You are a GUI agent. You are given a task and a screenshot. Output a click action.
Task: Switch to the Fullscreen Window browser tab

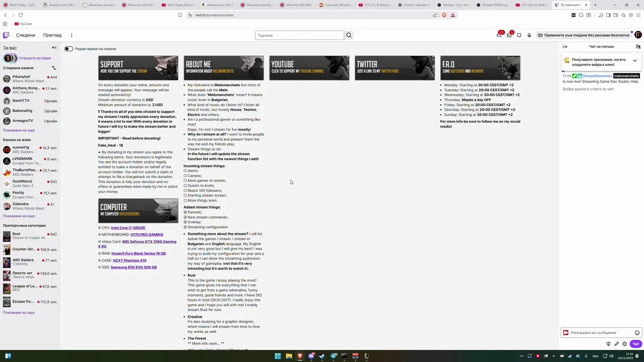click(x=335, y=5)
